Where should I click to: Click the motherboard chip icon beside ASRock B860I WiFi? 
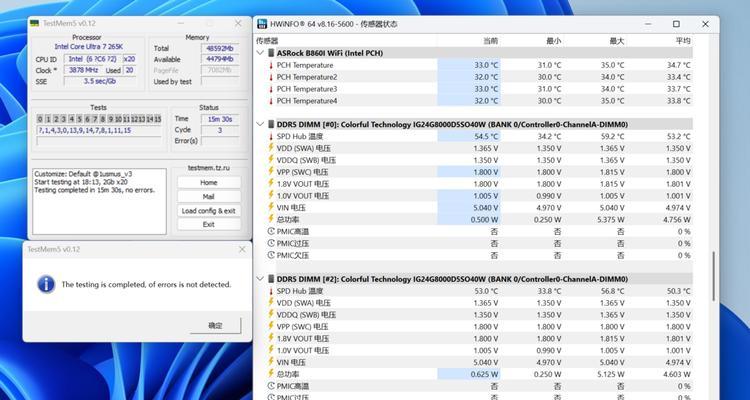pyautogui.click(x=271, y=53)
